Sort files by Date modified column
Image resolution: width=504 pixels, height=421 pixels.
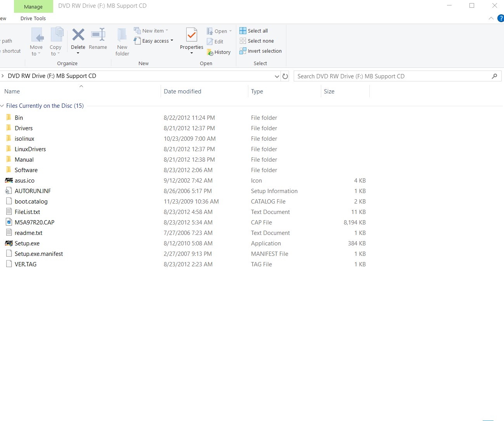click(182, 91)
